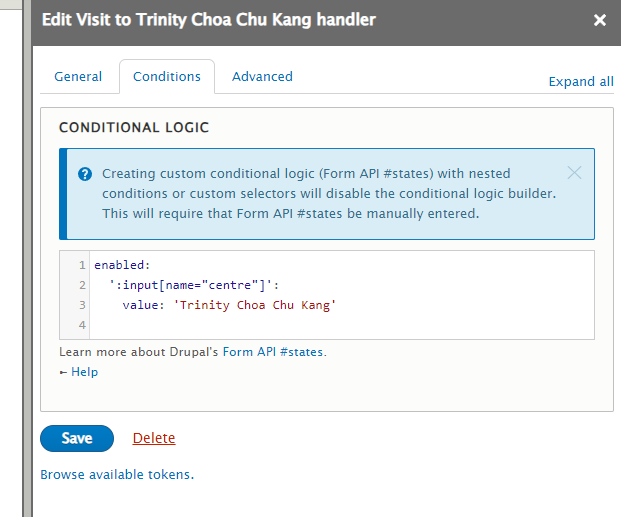Screen dimensions: 621x517
Task: Click the Expand all link
Action: coord(581,82)
